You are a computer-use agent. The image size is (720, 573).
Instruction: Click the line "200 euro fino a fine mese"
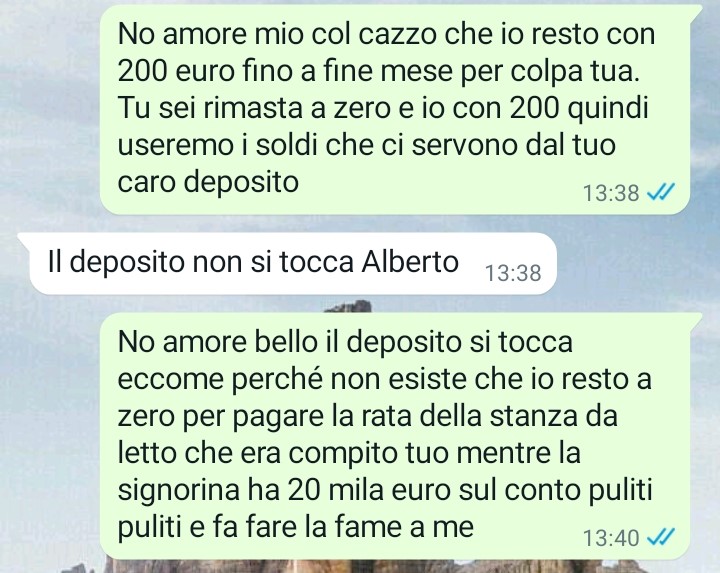pyautogui.click(x=379, y=72)
